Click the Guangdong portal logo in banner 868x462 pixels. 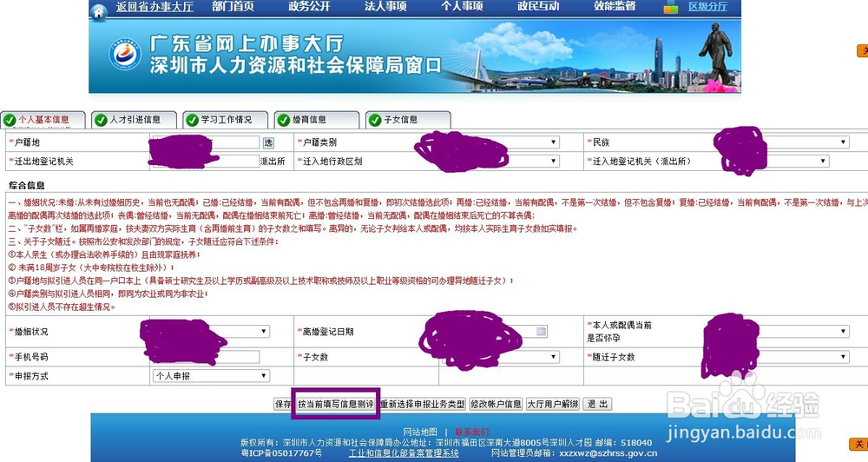(x=124, y=54)
